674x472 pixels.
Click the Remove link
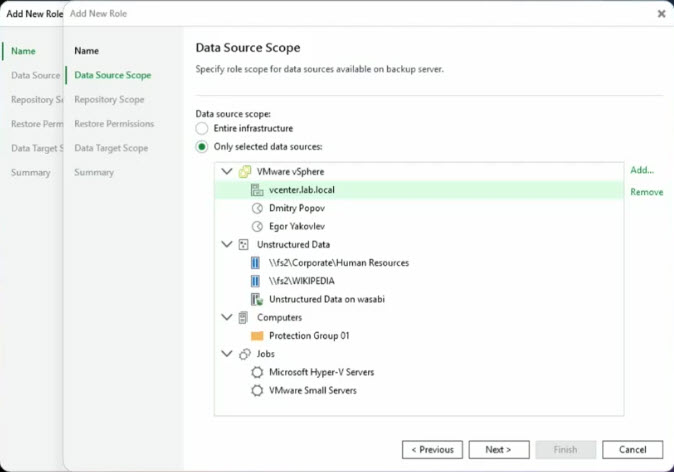[x=646, y=192]
